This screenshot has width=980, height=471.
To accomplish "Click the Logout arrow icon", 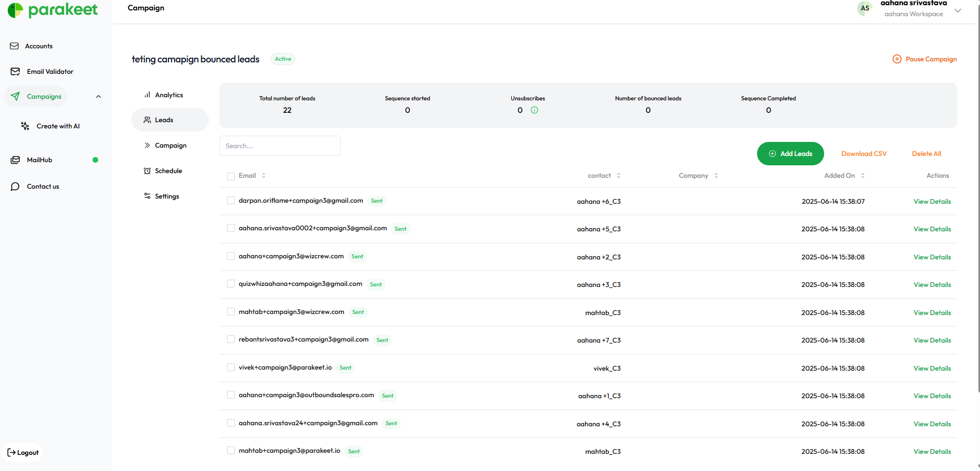I will tap(11, 453).
